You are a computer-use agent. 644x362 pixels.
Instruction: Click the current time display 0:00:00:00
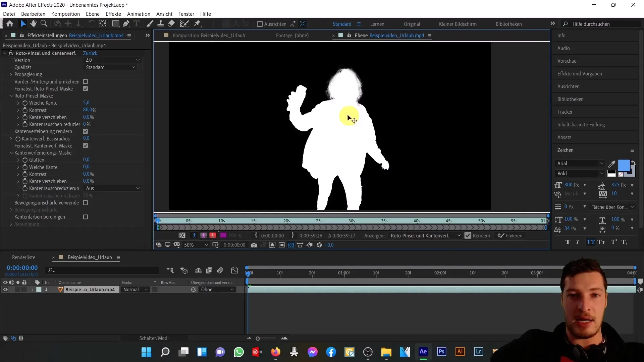[x=22, y=267]
